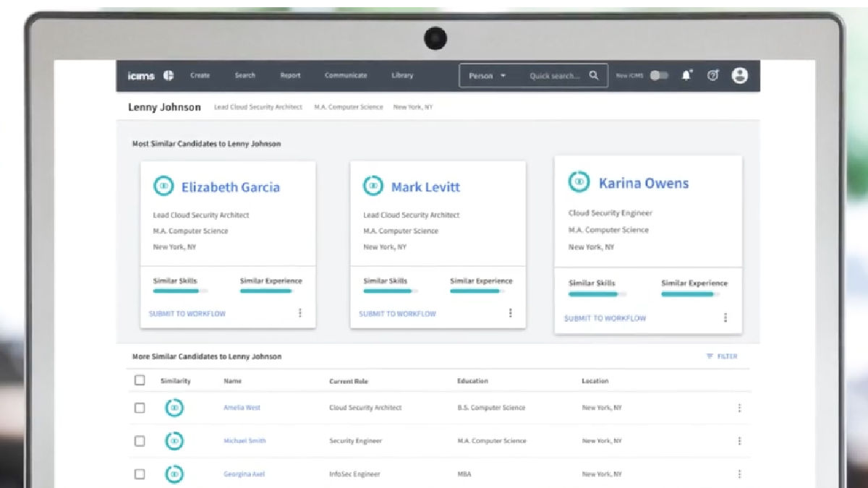This screenshot has width=868, height=488.
Task: Open the Library menu
Action: coord(402,75)
